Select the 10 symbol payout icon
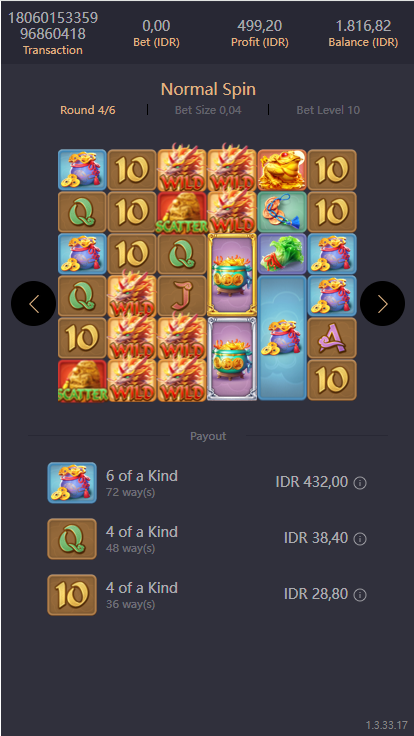 pyautogui.click(x=72, y=595)
